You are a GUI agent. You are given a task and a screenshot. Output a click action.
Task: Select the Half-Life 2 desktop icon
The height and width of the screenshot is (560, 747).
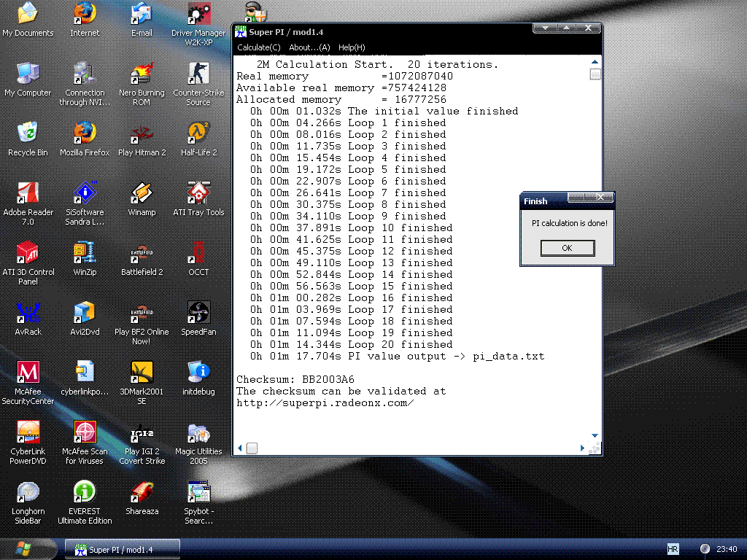pos(198,135)
